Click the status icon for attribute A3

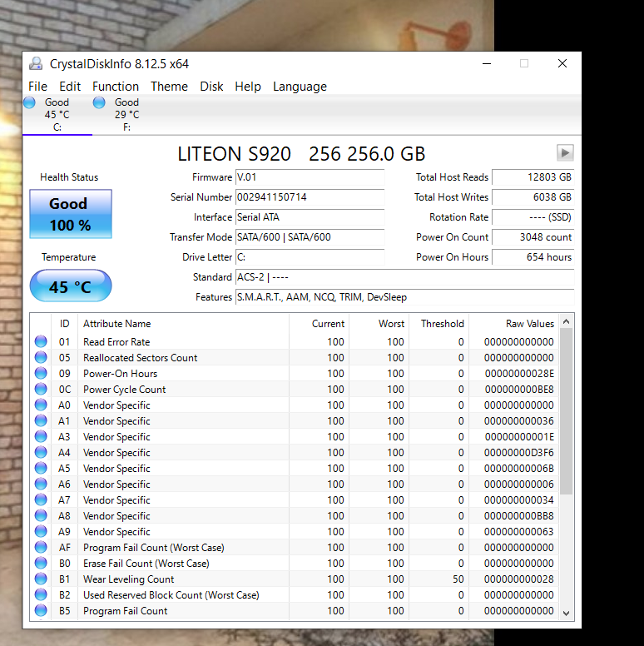point(41,436)
